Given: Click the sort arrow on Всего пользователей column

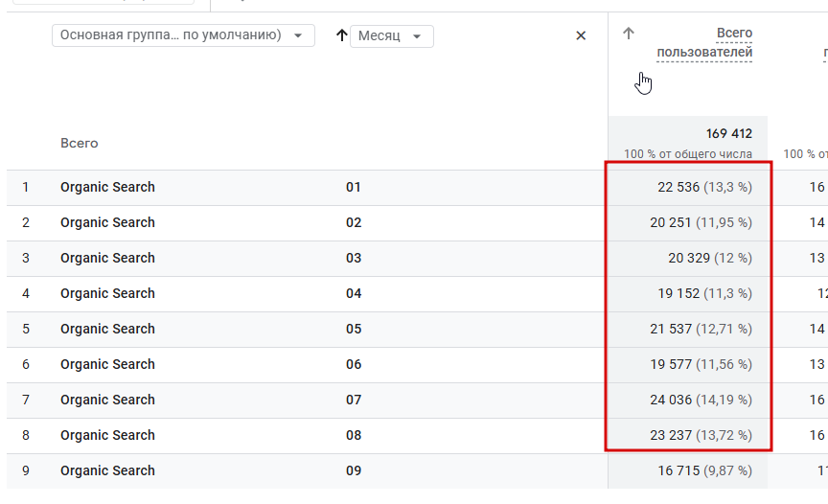Looking at the screenshot, I should tap(628, 34).
